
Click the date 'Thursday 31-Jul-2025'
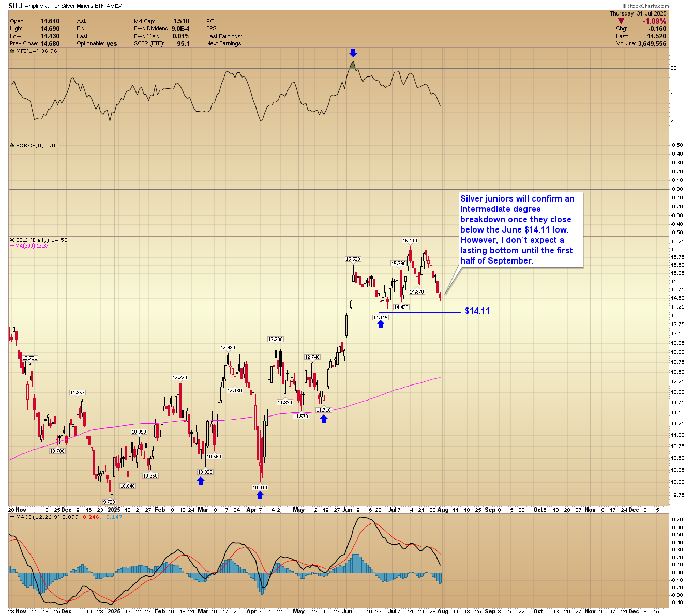638,13
